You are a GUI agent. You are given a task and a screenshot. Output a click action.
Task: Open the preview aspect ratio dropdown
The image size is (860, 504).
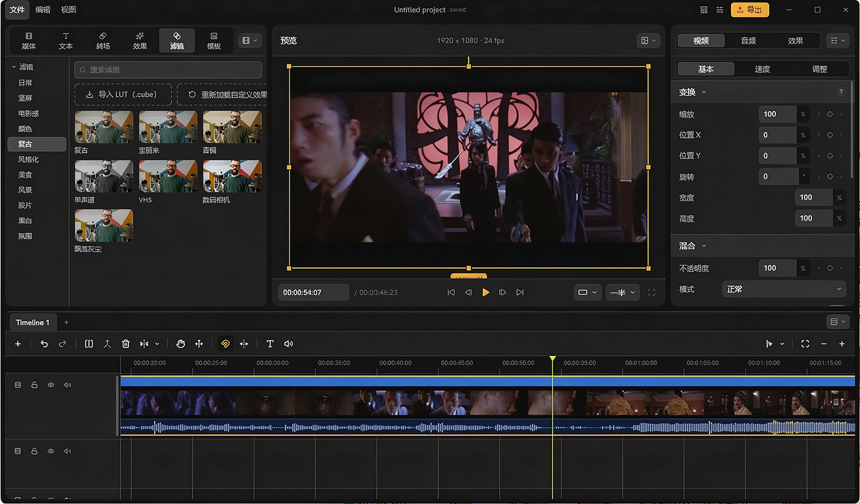pyautogui.click(x=588, y=292)
